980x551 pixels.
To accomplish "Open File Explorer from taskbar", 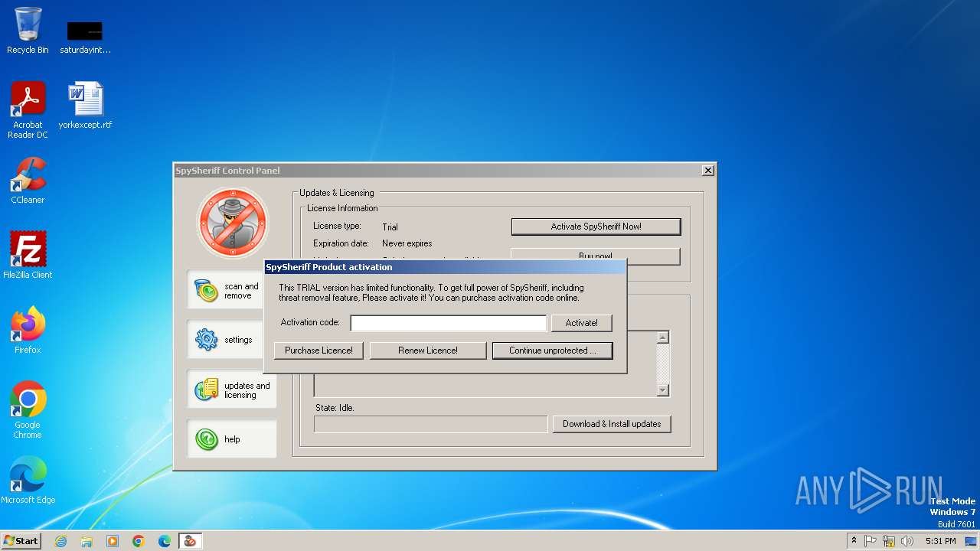I will pos(87,541).
